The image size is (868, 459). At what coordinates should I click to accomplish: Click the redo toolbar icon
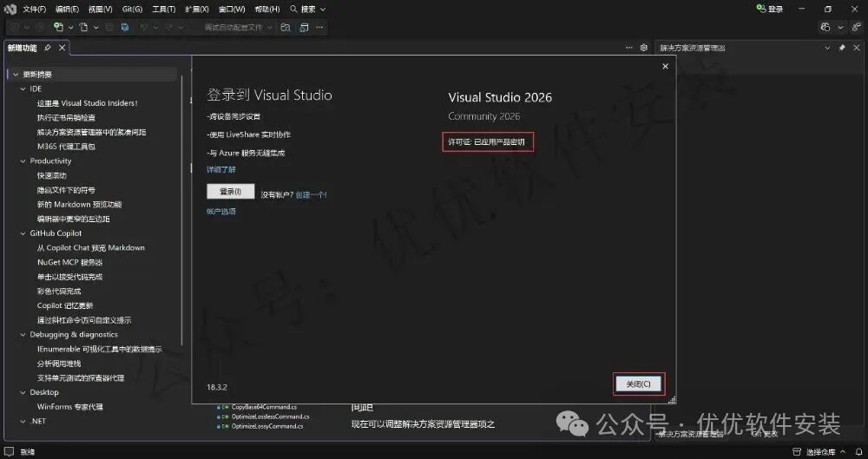pyautogui.click(x=169, y=27)
